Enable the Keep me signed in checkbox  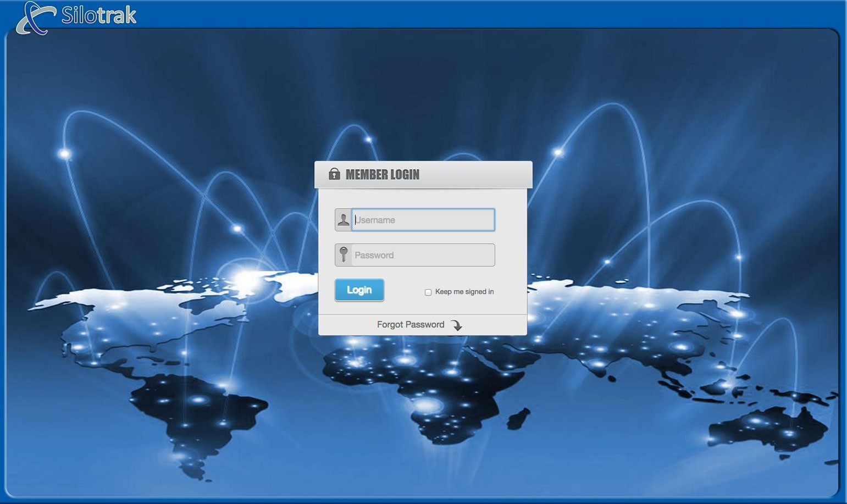[428, 292]
